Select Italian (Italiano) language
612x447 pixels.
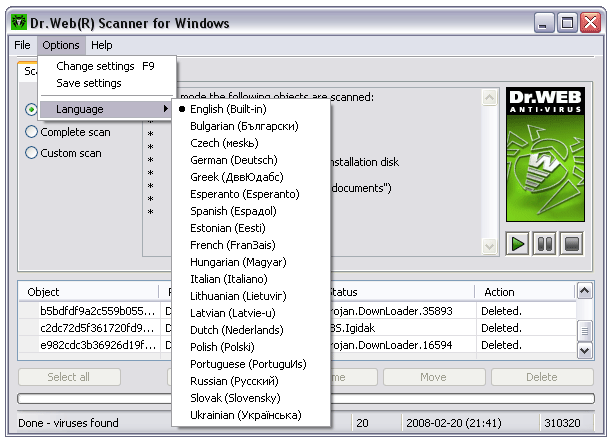251,279
